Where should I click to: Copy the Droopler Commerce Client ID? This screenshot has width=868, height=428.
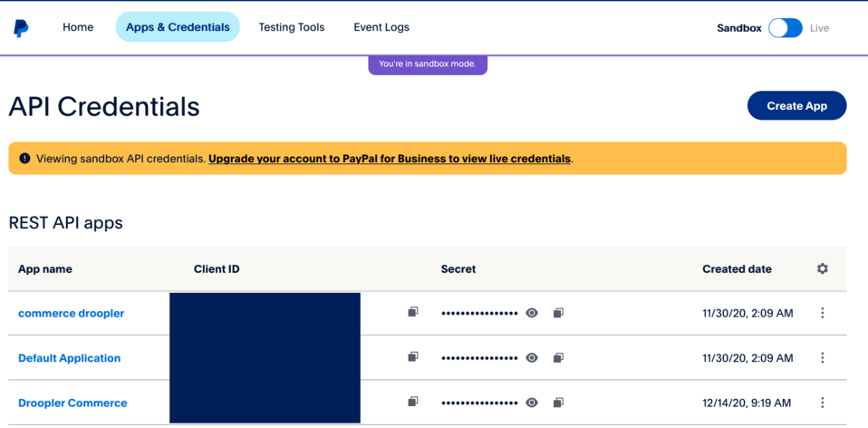coord(412,402)
